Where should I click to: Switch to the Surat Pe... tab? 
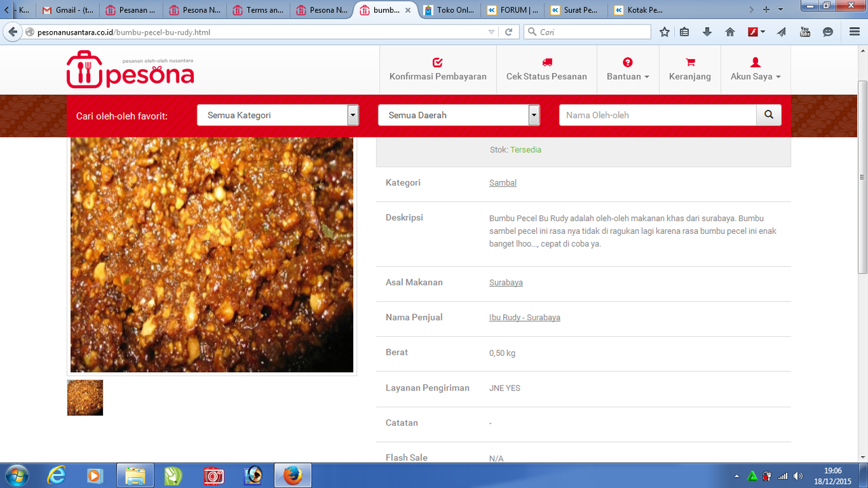click(576, 10)
